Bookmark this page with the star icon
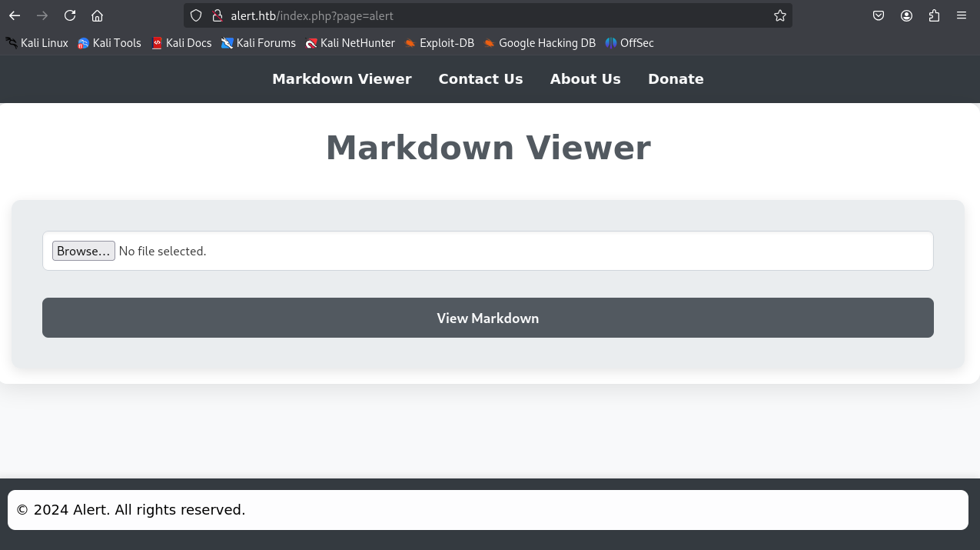The width and height of the screenshot is (980, 550). (x=780, y=15)
